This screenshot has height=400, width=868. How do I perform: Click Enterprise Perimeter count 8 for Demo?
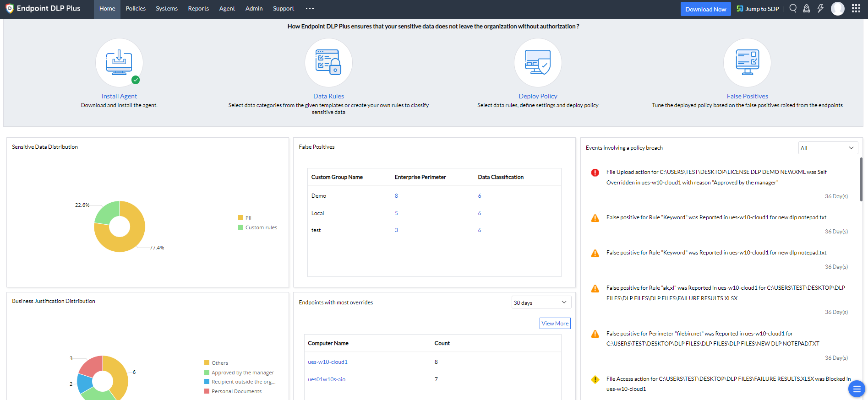pos(396,196)
